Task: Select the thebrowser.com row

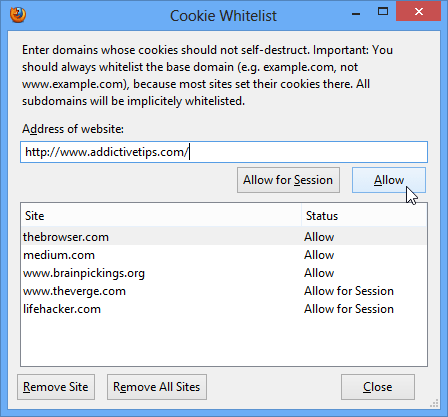Action: [224, 237]
